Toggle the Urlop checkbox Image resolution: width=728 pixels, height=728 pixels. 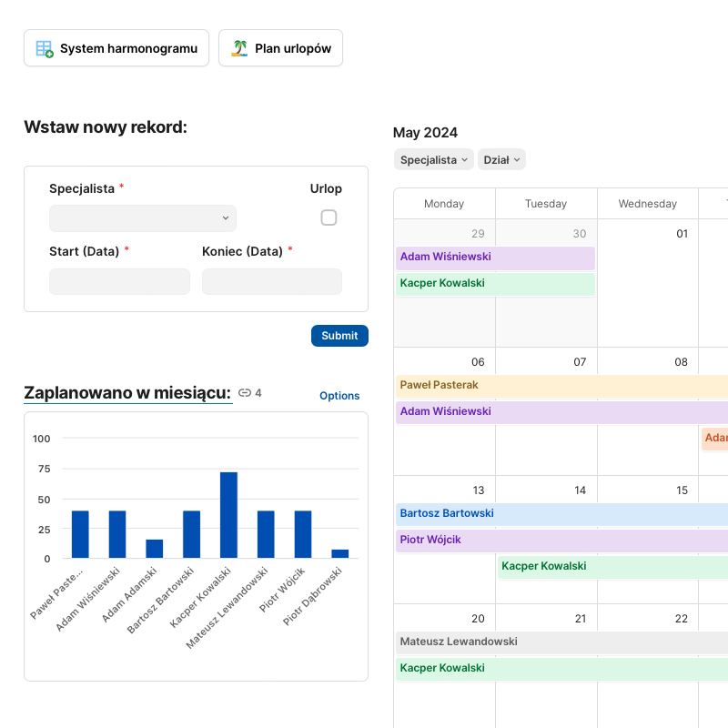point(329,217)
